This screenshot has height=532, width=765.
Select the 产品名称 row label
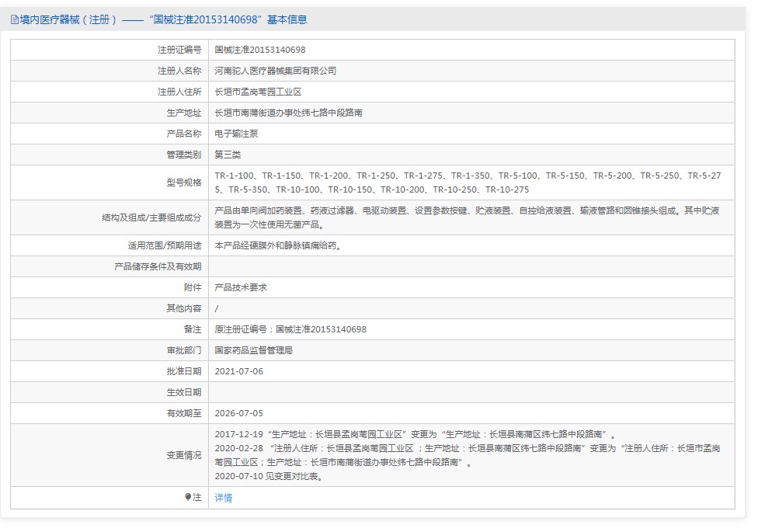(184, 134)
